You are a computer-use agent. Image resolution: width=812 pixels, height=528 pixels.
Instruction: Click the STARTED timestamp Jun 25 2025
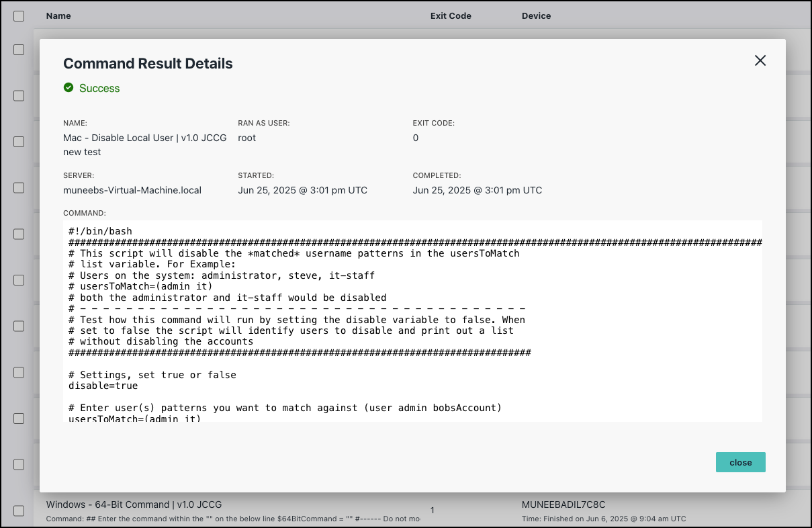point(302,190)
